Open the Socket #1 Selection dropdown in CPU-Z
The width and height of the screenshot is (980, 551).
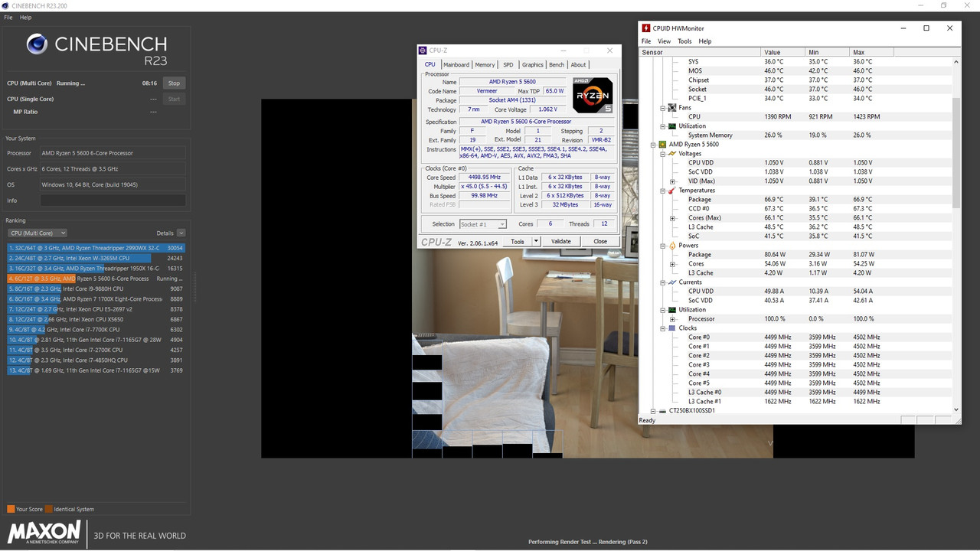502,224
